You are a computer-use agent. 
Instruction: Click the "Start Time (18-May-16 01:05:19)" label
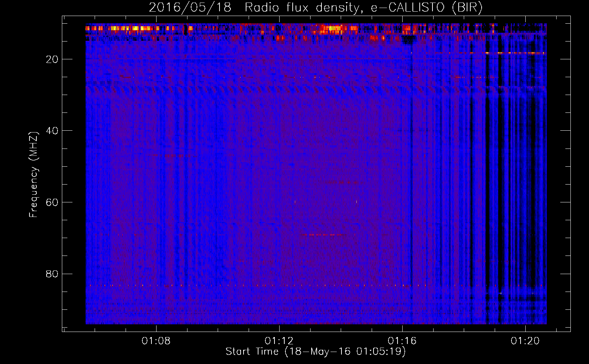pos(316,352)
